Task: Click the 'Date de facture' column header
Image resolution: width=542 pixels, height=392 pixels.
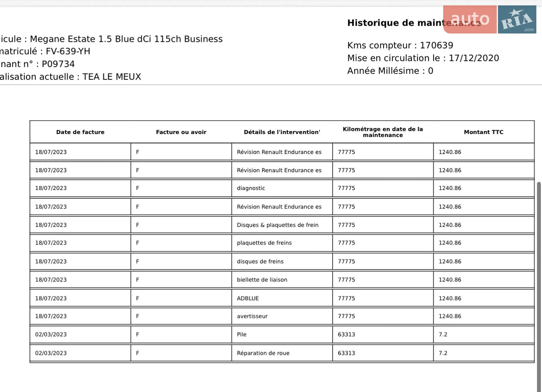Action: point(80,132)
